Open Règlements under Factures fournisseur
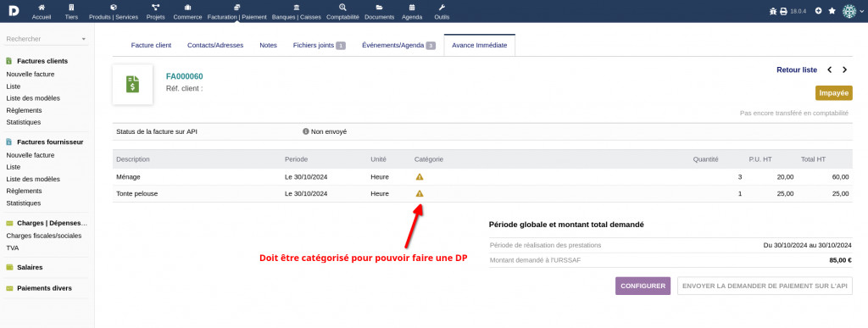This screenshot has height=328, width=868. pyautogui.click(x=24, y=191)
